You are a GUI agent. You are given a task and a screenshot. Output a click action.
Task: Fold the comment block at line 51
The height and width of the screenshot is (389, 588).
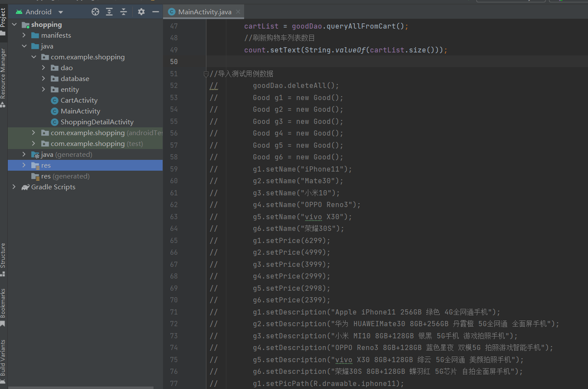coord(206,74)
